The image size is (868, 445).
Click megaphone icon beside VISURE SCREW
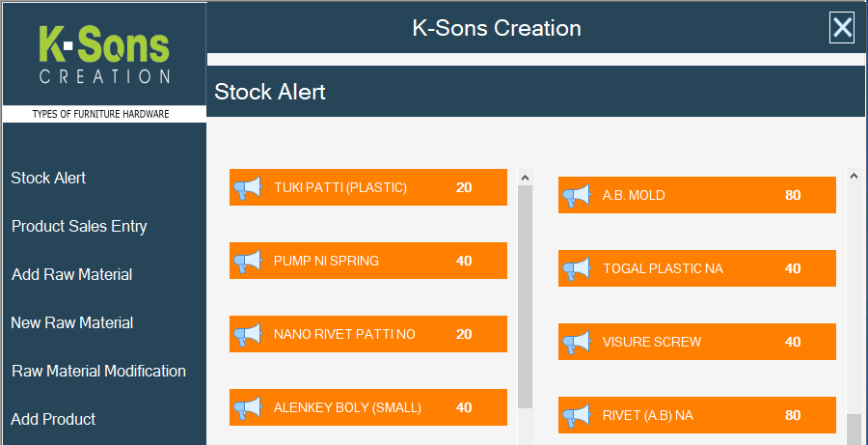pyautogui.click(x=576, y=342)
